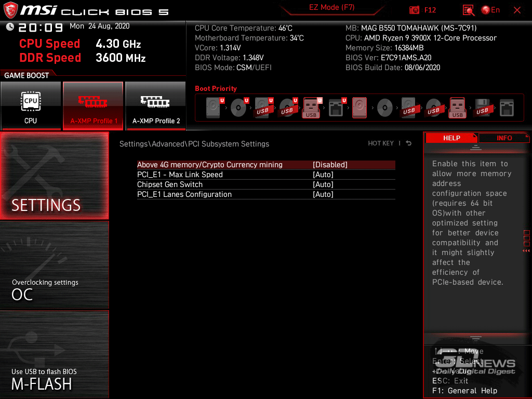Select the Above 4G memory/Crypto Currency mining row

coord(266,165)
